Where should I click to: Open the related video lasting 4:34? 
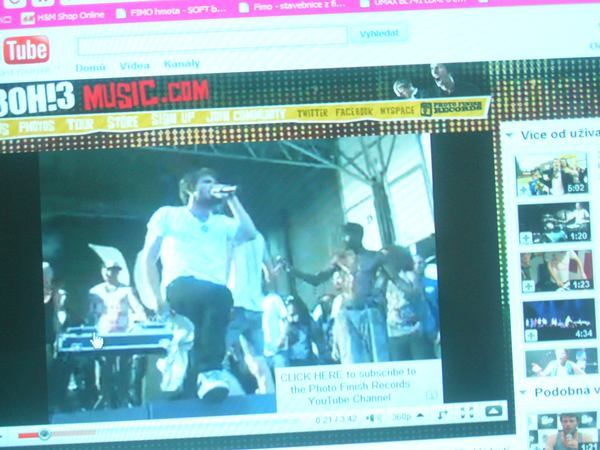559,320
